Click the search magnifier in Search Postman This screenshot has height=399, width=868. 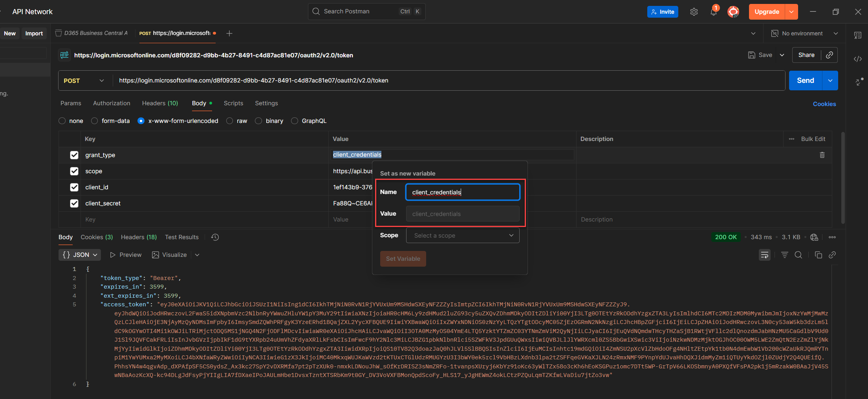[x=316, y=11]
